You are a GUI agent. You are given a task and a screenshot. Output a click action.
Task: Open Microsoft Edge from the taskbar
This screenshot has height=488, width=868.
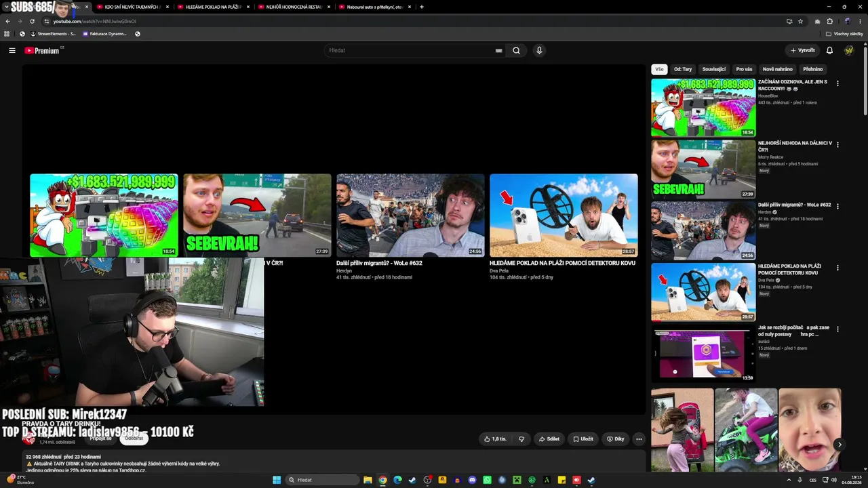coord(397,480)
